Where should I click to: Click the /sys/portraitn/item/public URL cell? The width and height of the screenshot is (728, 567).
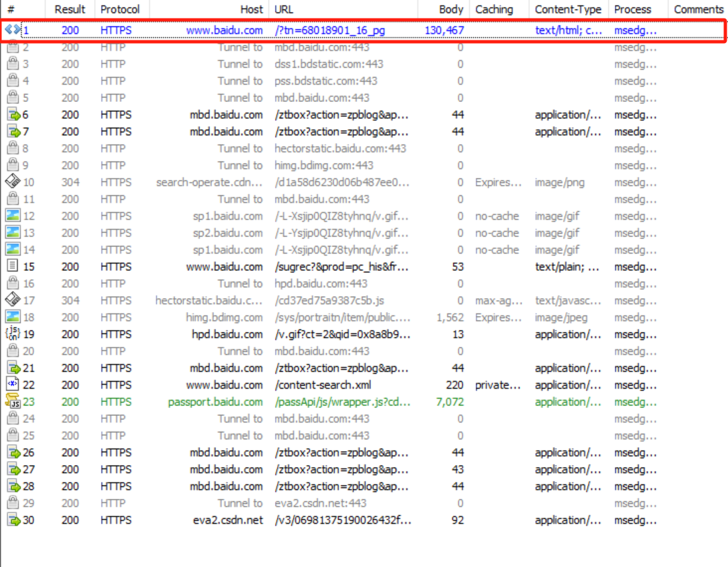coord(342,317)
